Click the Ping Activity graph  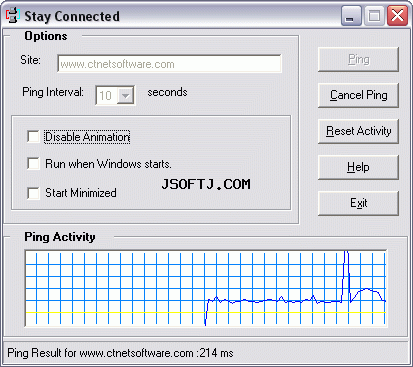206,288
